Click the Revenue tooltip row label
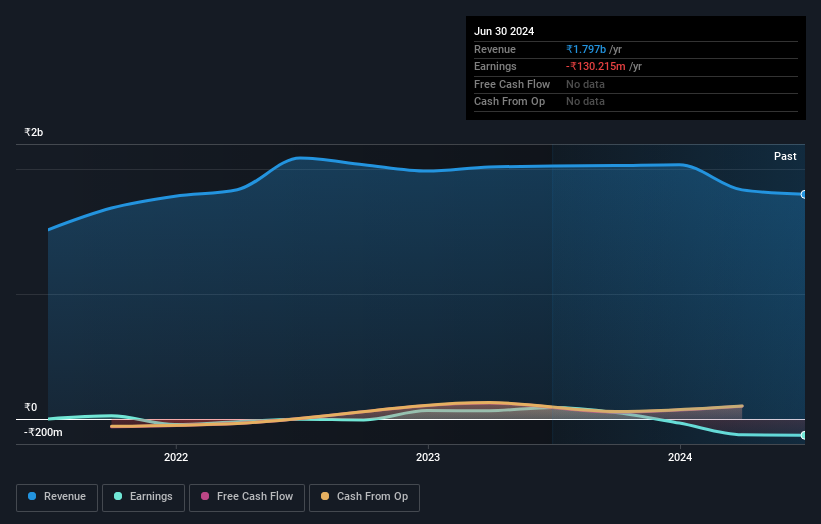The width and height of the screenshot is (821, 524). (x=495, y=49)
